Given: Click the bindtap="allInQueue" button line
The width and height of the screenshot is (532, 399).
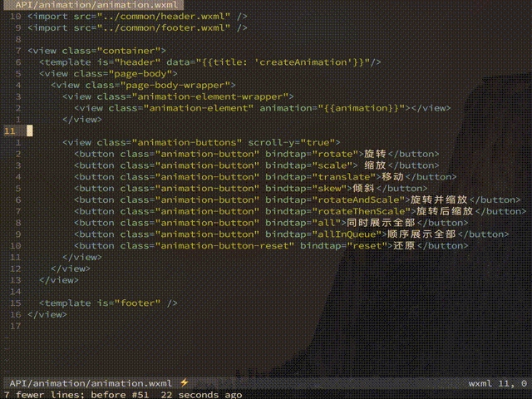Looking at the screenshot, I should point(291,234).
